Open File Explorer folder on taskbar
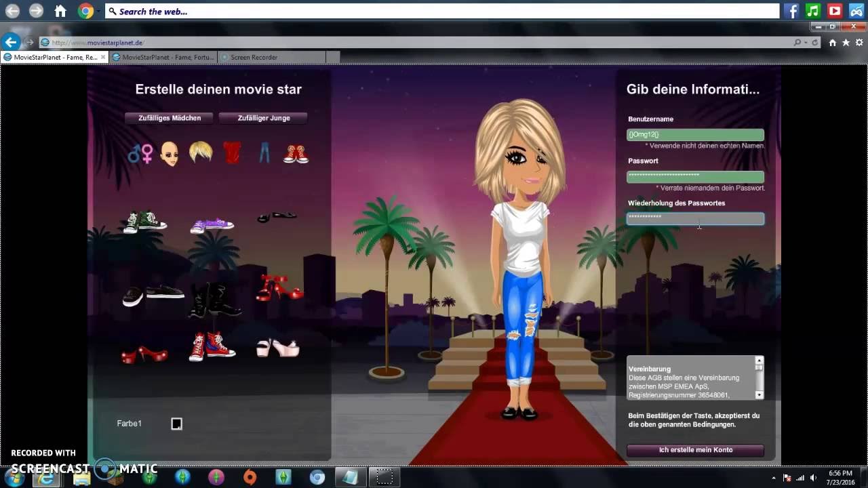The height and width of the screenshot is (488, 868). point(81,477)
